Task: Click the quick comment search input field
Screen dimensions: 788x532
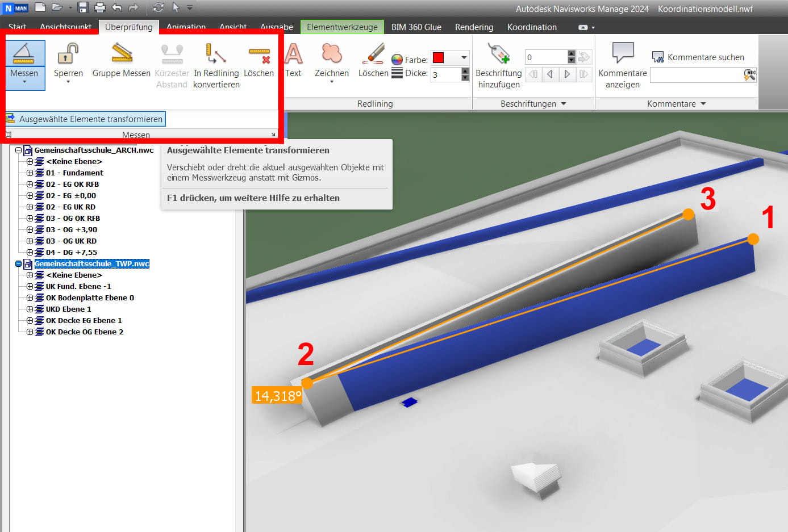Action: (x=696, y=75)
